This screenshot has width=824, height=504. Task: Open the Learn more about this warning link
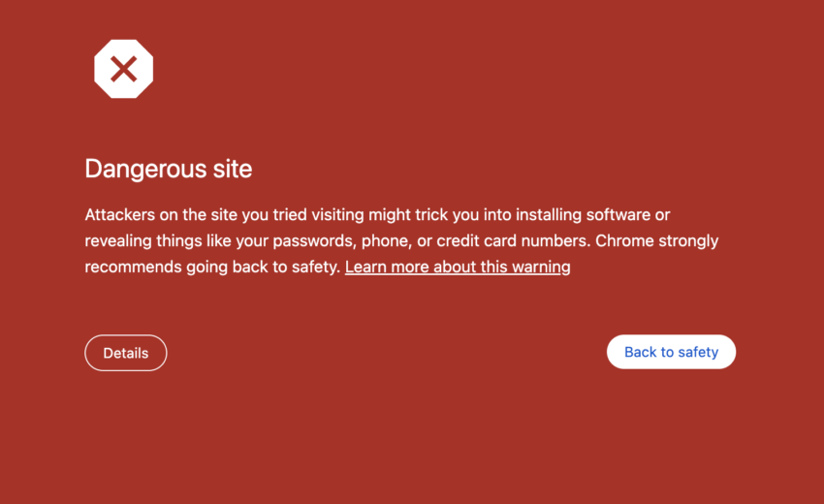click(458, 267)
